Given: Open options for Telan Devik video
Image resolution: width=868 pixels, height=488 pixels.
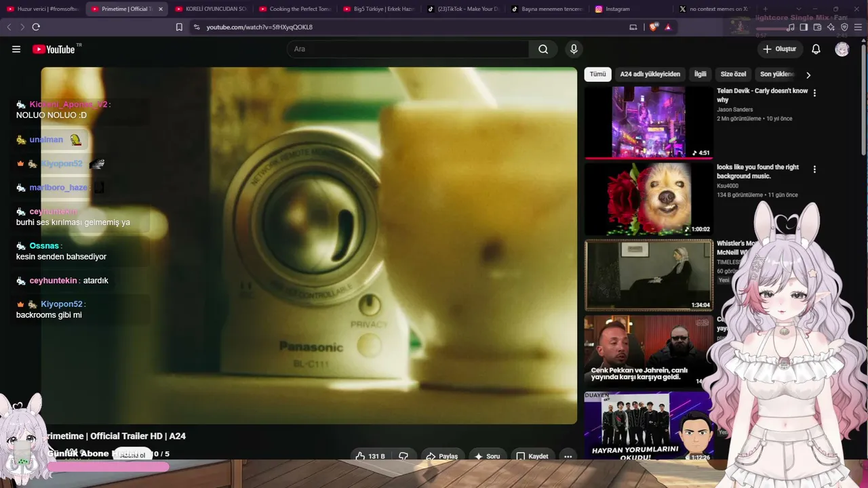Looking at the screenshot, I should click(814, 93).
